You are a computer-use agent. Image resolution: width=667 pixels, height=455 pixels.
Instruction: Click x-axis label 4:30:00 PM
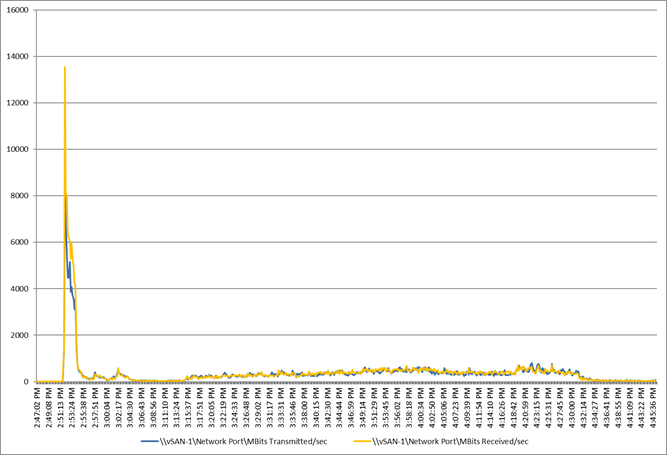click(573, 407)
